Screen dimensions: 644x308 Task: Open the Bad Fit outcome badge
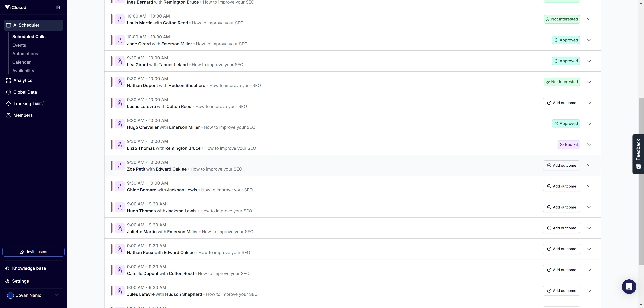pyautogui.click(x=569, y=145)
